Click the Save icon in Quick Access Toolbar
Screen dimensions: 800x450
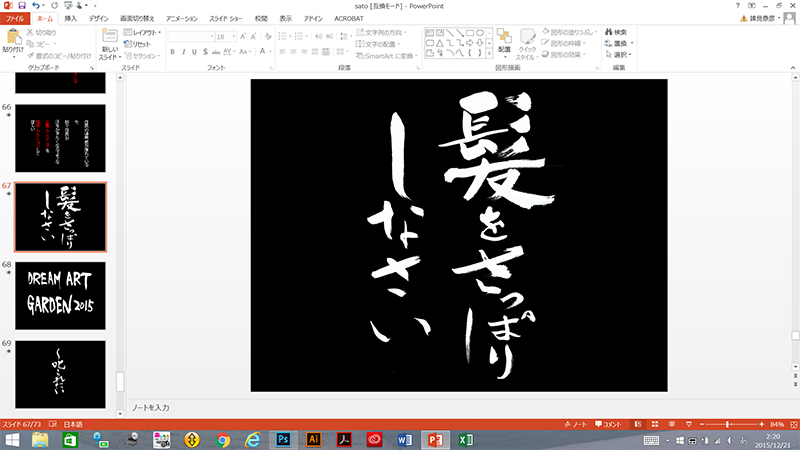pos(22,5)
